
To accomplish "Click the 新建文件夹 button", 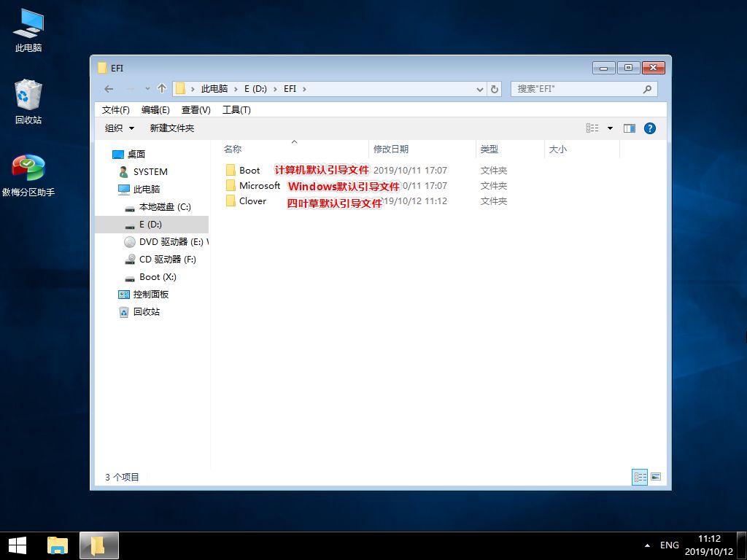I will pyautogui.click(x=172, y=128).
